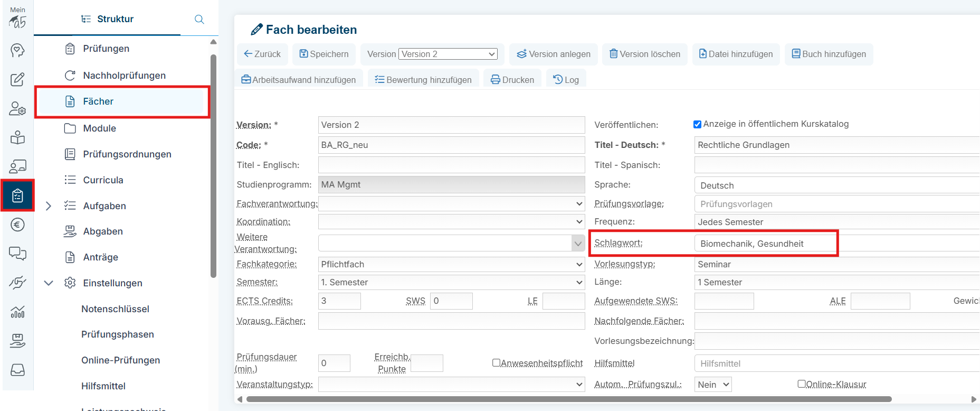Click the user settings icon in sidebar
Image resolution: width=980 pixels, height=411 pixels.
(17, 109)
